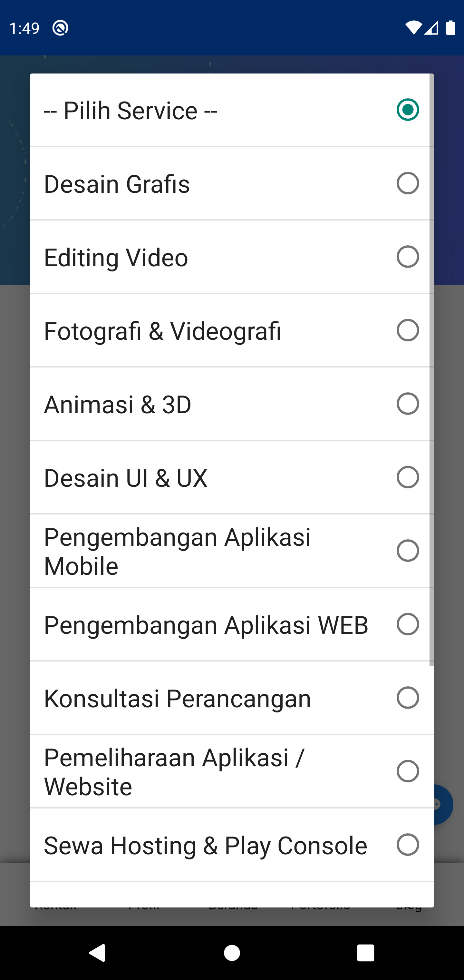Choose the Editing Video radio option
The image size is (464, 980).
pyautogui.click(x=407, y=257)
